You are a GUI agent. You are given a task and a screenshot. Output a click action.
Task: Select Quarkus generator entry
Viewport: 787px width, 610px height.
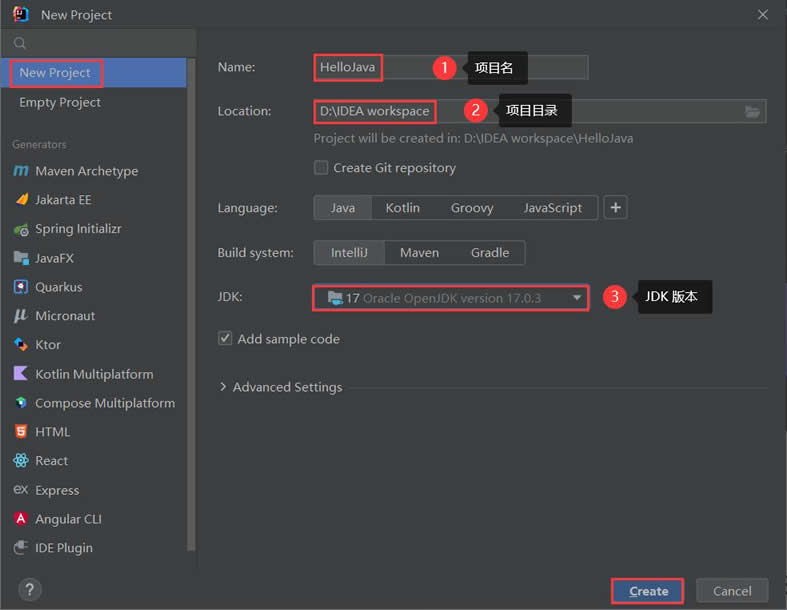(x=93, y=287)
